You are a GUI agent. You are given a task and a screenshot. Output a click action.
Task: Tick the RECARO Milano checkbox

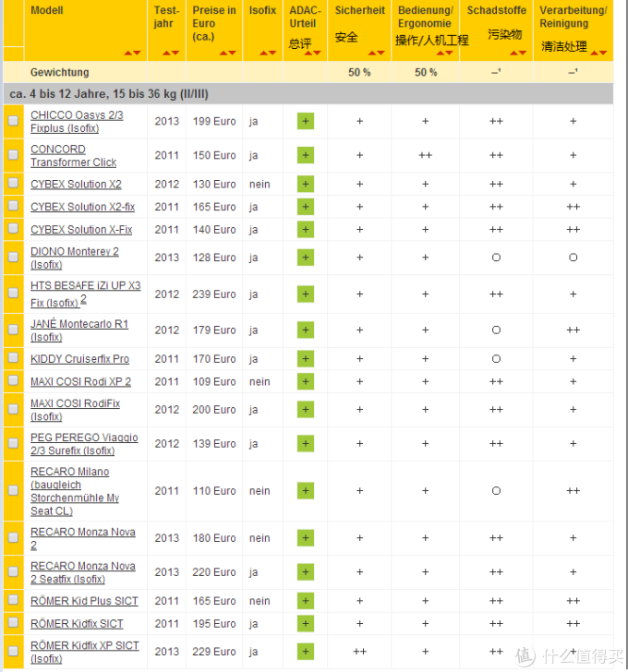coord(13,490)
